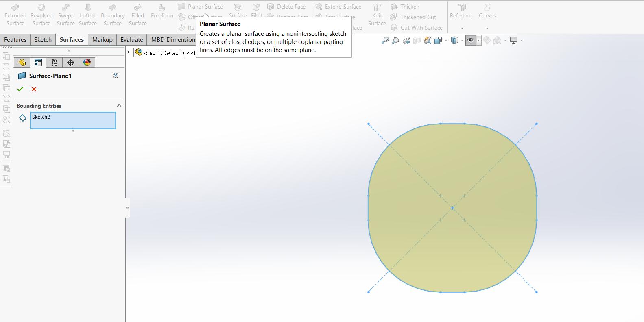This screenshot has width=644, height=322.
Task: Click Dynamic Annotation Views icon
Action: (427, 40)
